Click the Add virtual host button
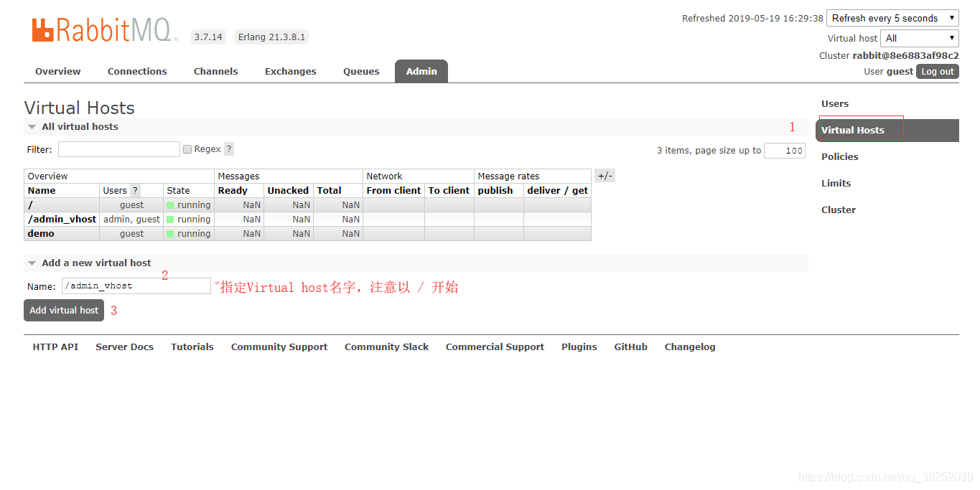Image resolution: width=980 pixels, height=490 pixels. point(64,310)
